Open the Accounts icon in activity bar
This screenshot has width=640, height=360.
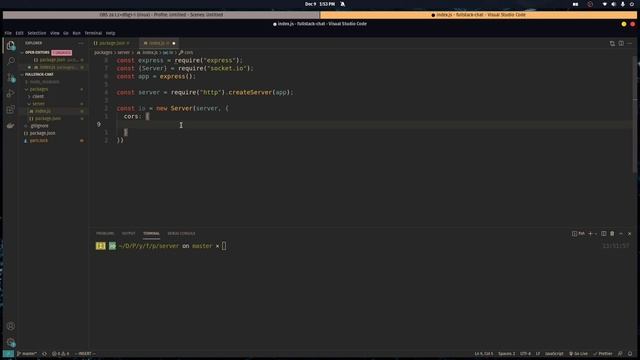point(11,326)
